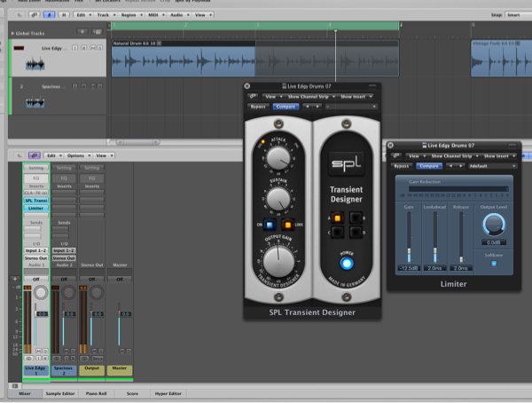
Task: Click the Output Level knob in Limiter
Action: (494, 225)
